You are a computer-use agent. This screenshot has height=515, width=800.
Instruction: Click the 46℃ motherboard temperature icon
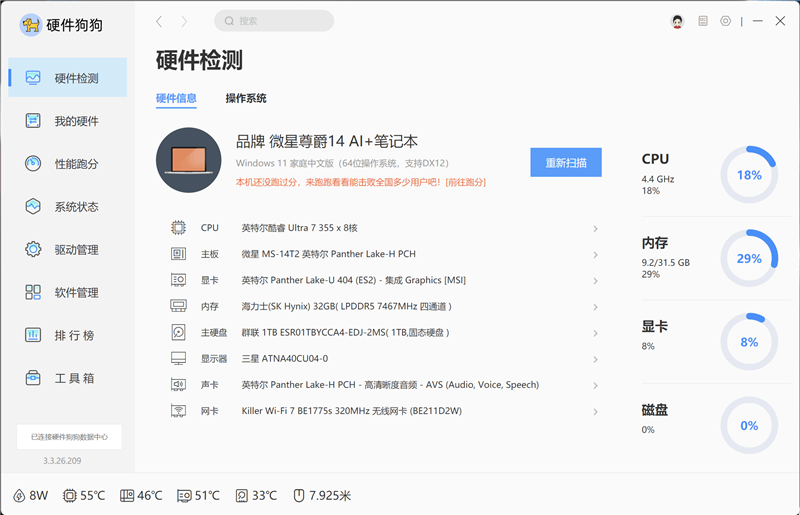point(127,496)
